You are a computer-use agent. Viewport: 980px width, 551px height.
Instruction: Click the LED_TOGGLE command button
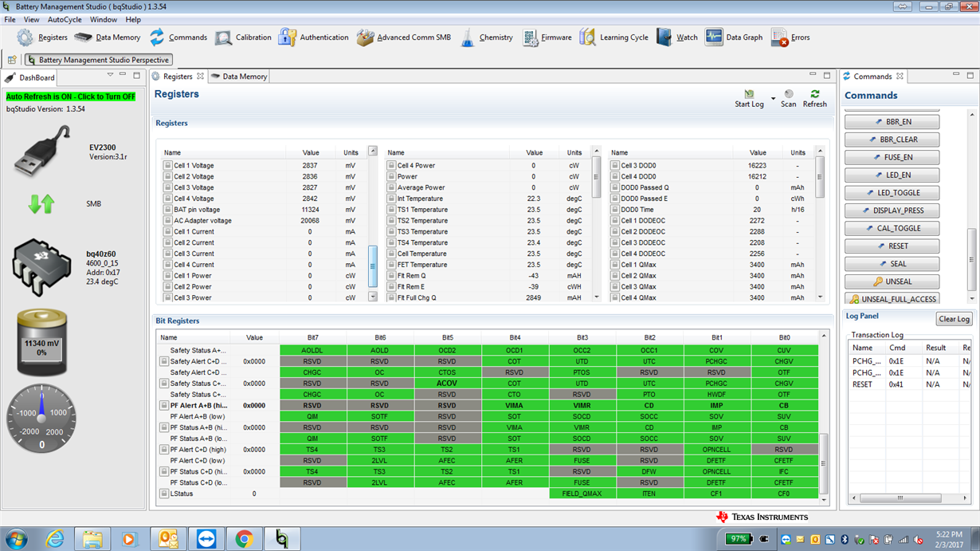tap(892, 193)
